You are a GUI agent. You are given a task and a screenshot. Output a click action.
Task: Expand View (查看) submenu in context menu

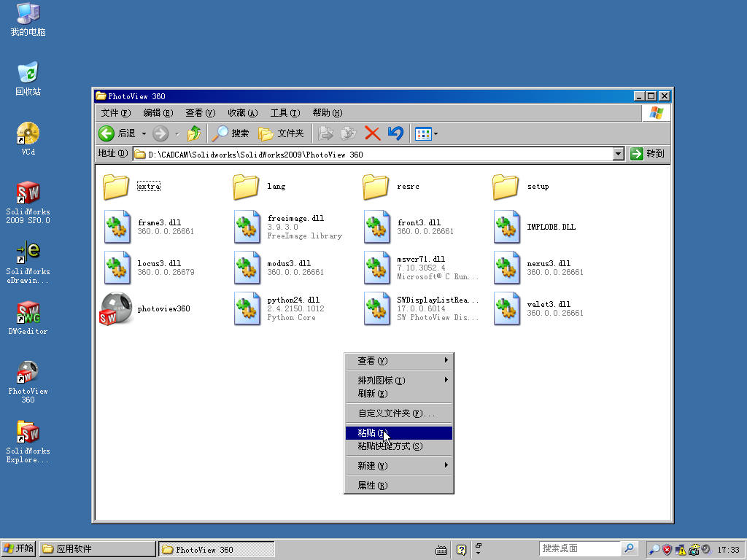coord(399,360)
